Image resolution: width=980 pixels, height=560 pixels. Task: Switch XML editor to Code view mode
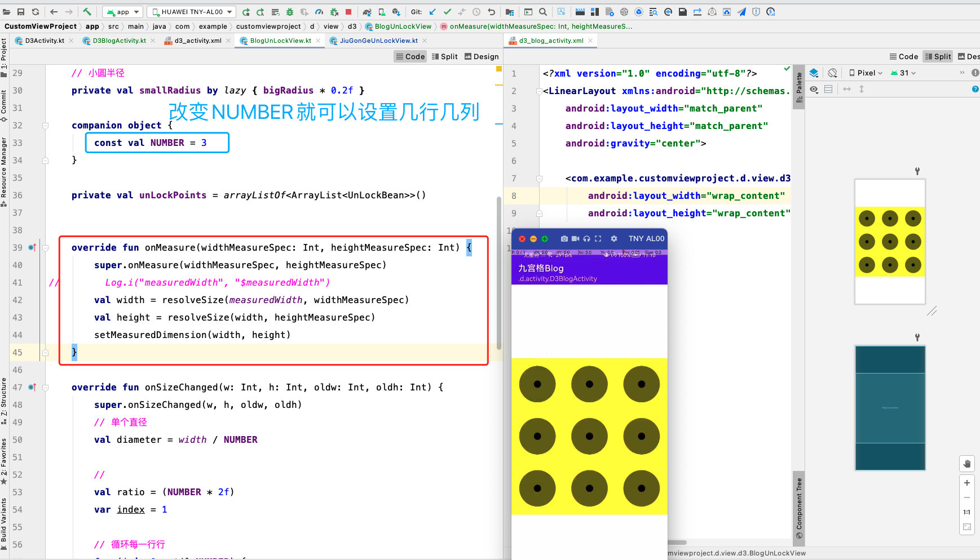point(903,56)
